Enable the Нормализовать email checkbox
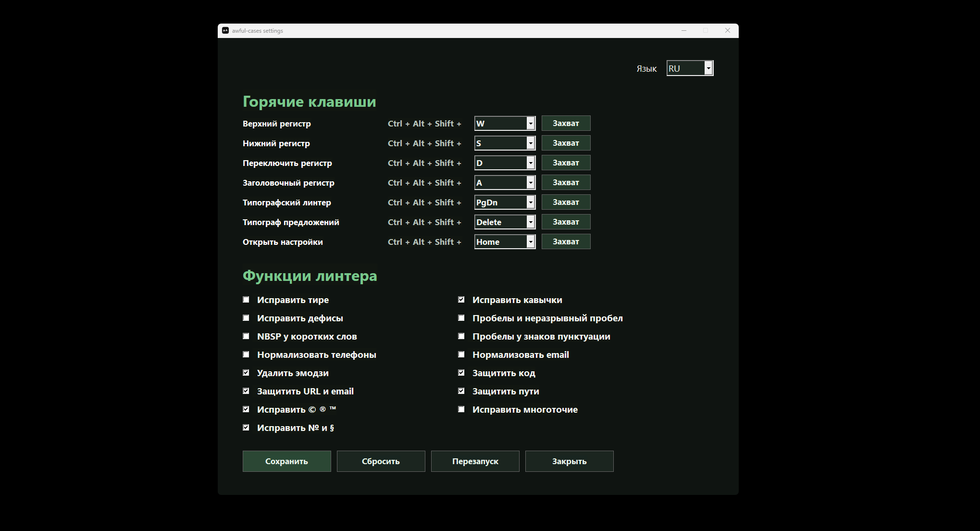 (461, 354)
